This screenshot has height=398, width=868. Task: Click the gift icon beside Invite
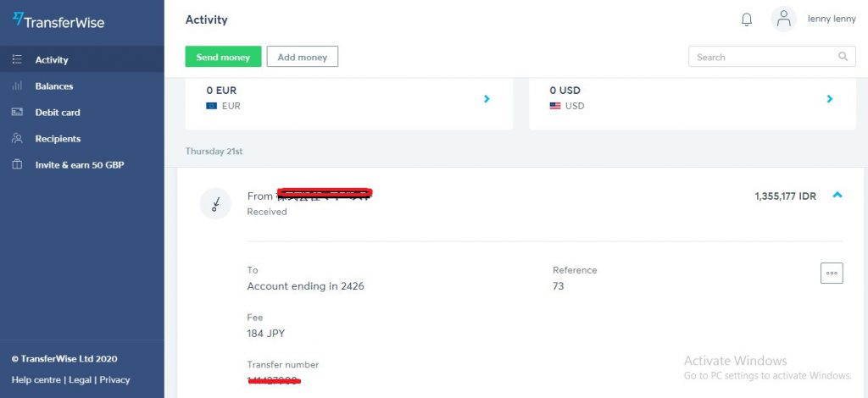point(17,165)
